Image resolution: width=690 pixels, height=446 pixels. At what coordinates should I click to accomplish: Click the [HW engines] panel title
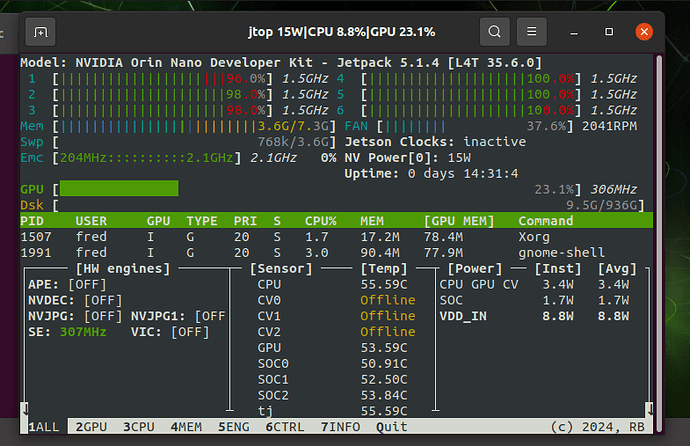click(123, 269)
